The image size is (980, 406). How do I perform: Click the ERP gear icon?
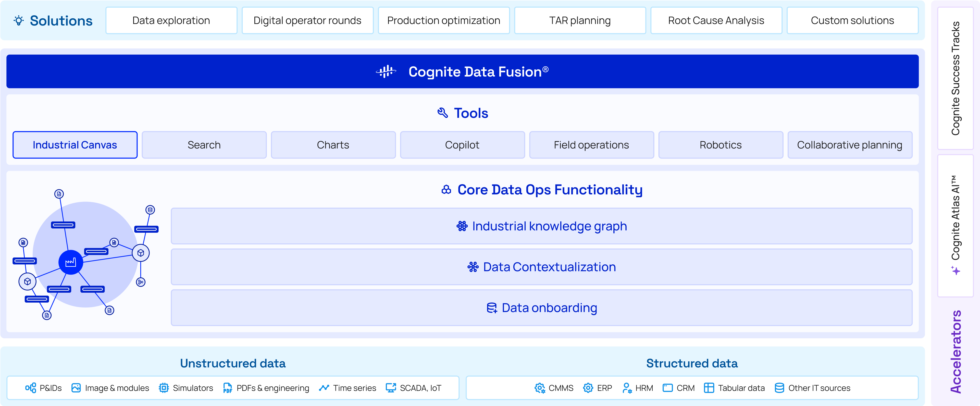point(588,388)
